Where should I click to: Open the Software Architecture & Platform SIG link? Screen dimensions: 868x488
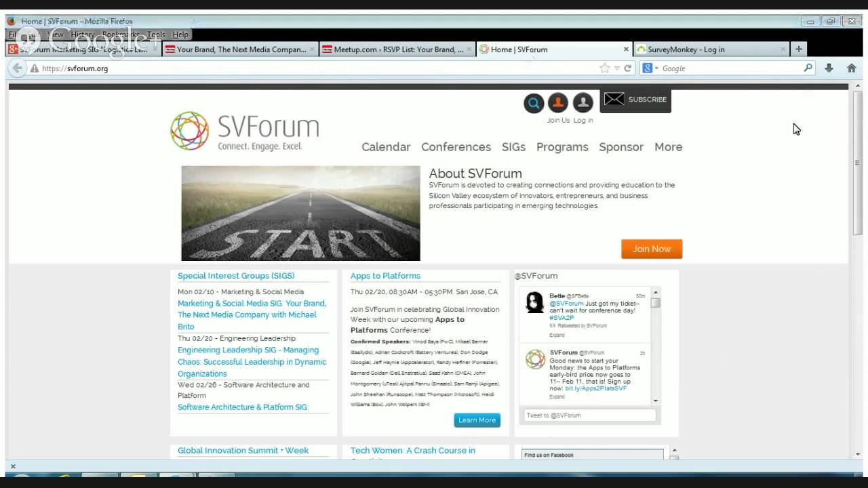pyautogui.click(x=243, y=407)
